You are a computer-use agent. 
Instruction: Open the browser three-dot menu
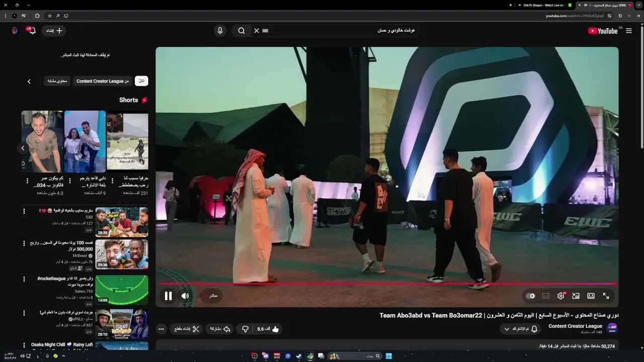[6, 16]
